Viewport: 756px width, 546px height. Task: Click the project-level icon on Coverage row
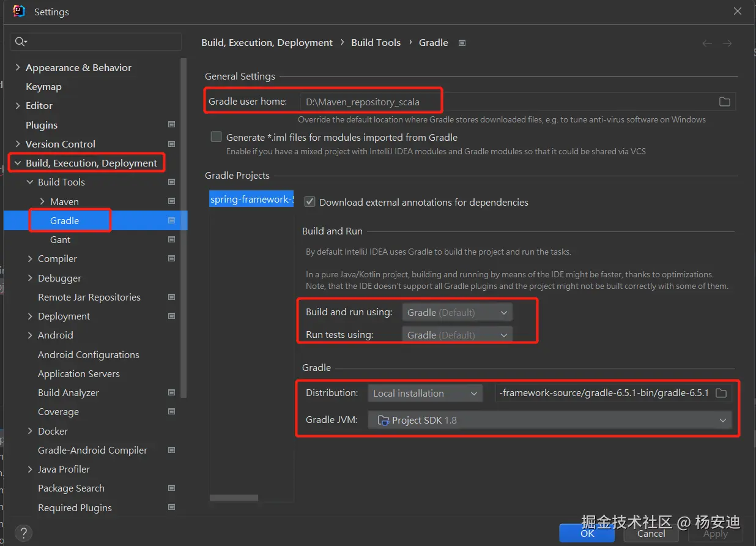[172, 411]
